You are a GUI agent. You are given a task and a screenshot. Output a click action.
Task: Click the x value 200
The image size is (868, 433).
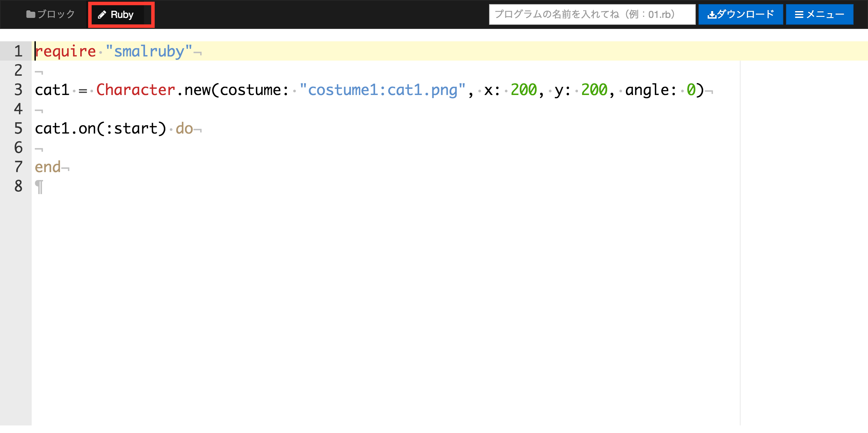click(524, 90)
